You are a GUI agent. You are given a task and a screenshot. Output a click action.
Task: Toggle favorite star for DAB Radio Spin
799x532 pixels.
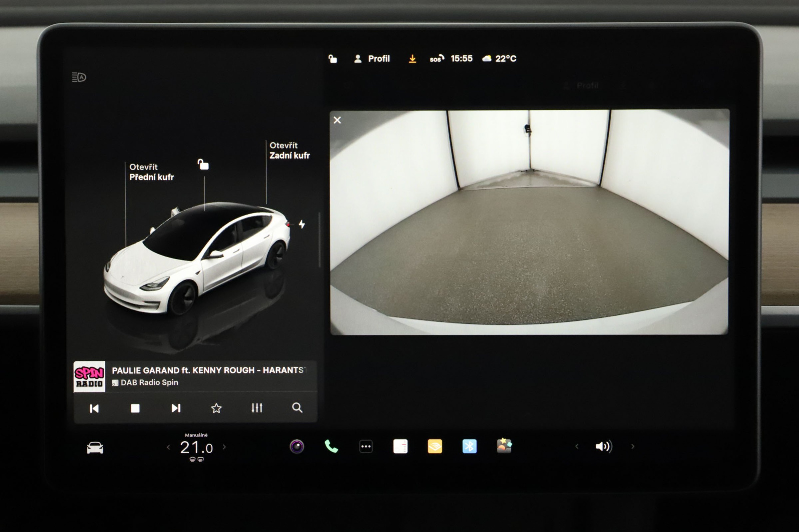point(216,408)
